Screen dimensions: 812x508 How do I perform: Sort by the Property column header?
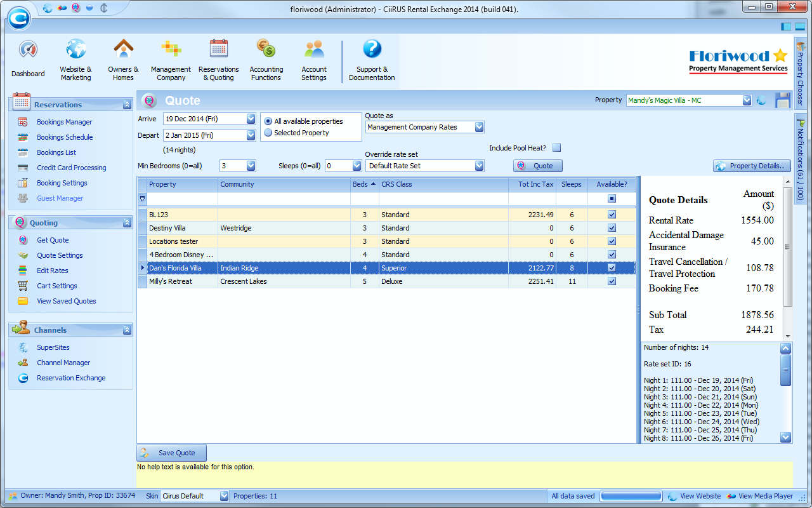click(182, 184)
